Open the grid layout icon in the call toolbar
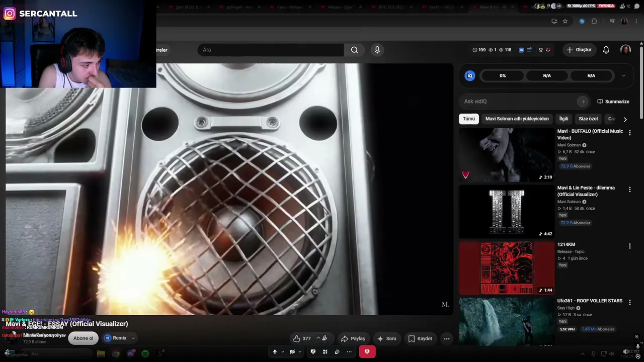 325,352
